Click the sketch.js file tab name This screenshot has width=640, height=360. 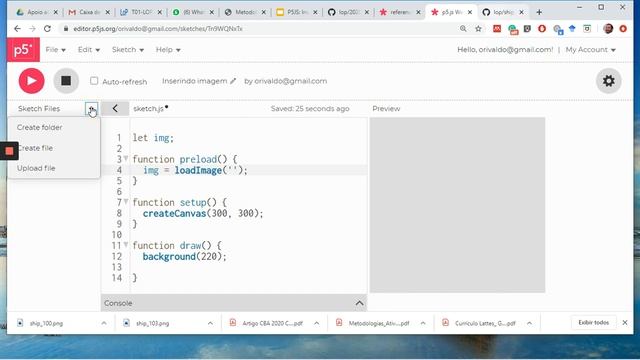pos(149,109)
